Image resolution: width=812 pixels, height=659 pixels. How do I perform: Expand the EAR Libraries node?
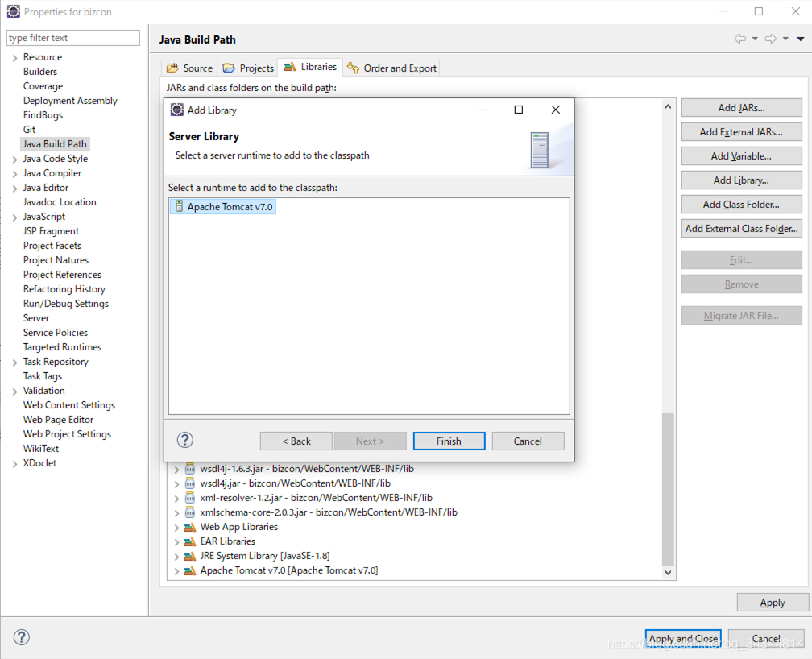coord(176,542)
